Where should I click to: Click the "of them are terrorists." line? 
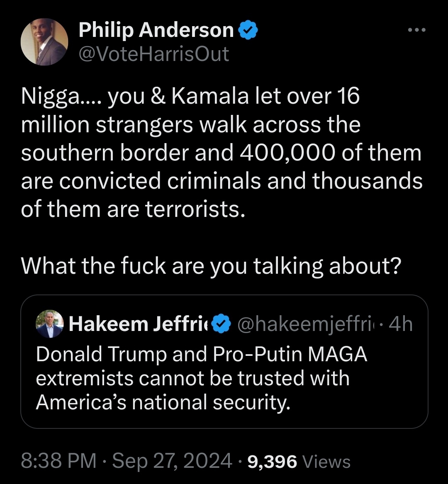[131, 209]
